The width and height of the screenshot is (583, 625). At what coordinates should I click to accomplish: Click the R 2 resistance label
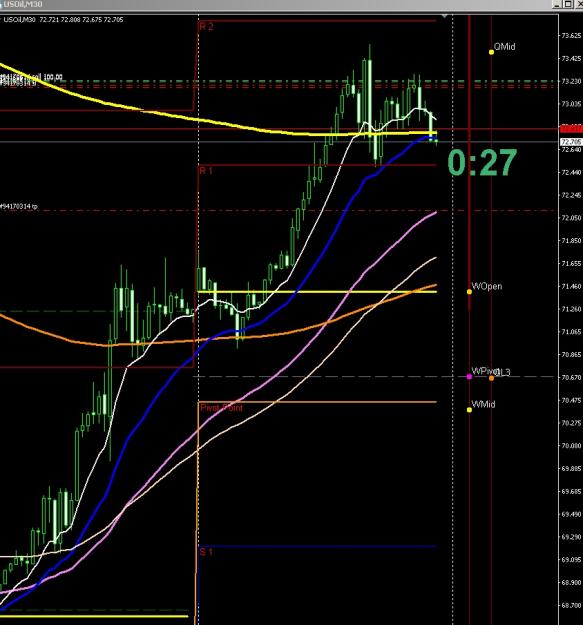(x=206, y=27)
